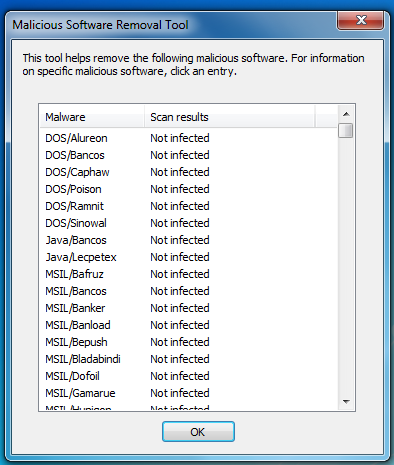Select the MSIL/Bepush entry
Screen dimensions: 394x465
click(76, 342)
